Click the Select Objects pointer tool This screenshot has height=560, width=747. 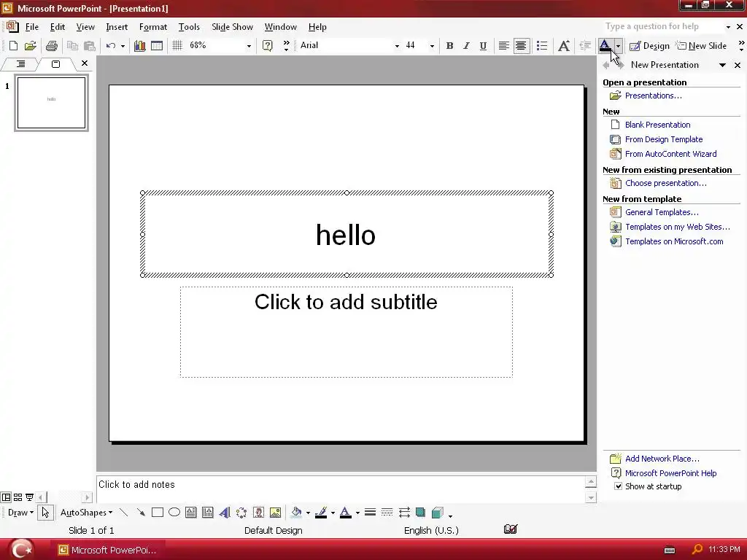click(x=45, y=513)
